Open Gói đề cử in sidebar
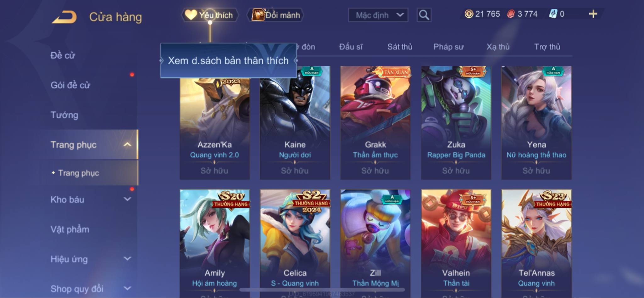 click(70, 85)
